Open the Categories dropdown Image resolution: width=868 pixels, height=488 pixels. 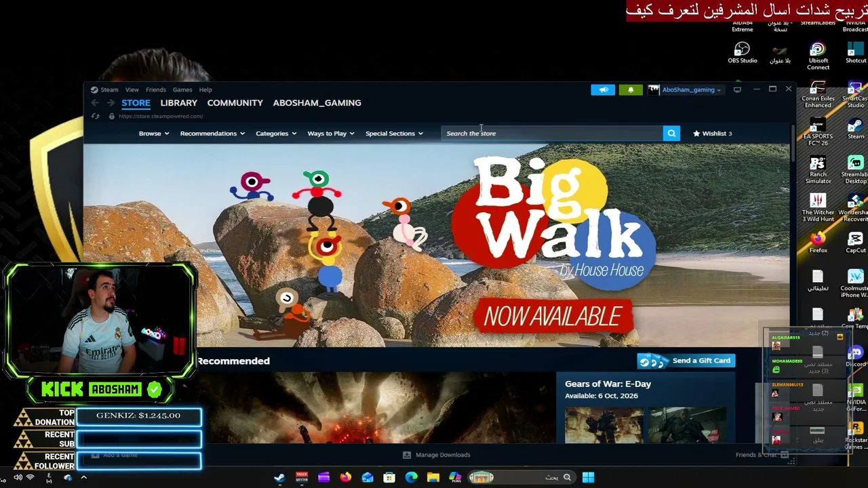(276, 134)
